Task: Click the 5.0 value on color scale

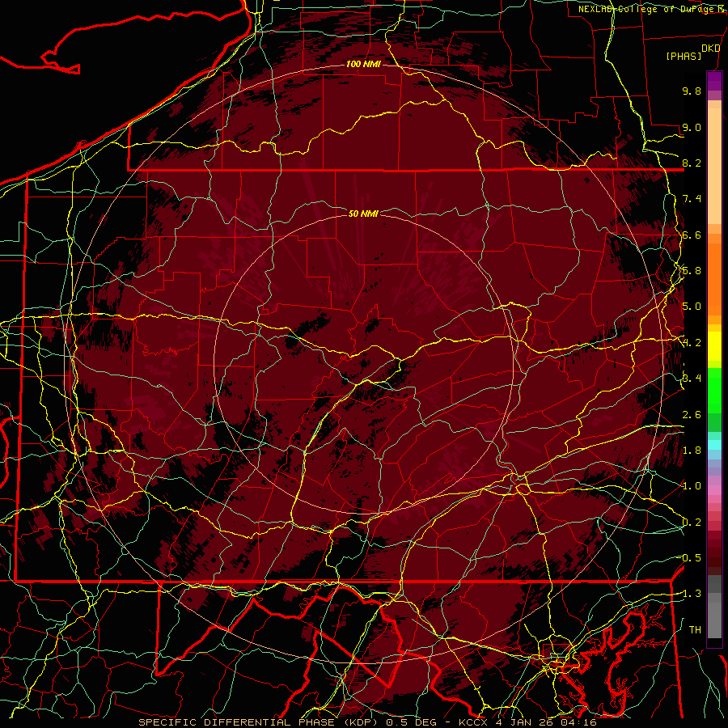Action: click(692, 307)
